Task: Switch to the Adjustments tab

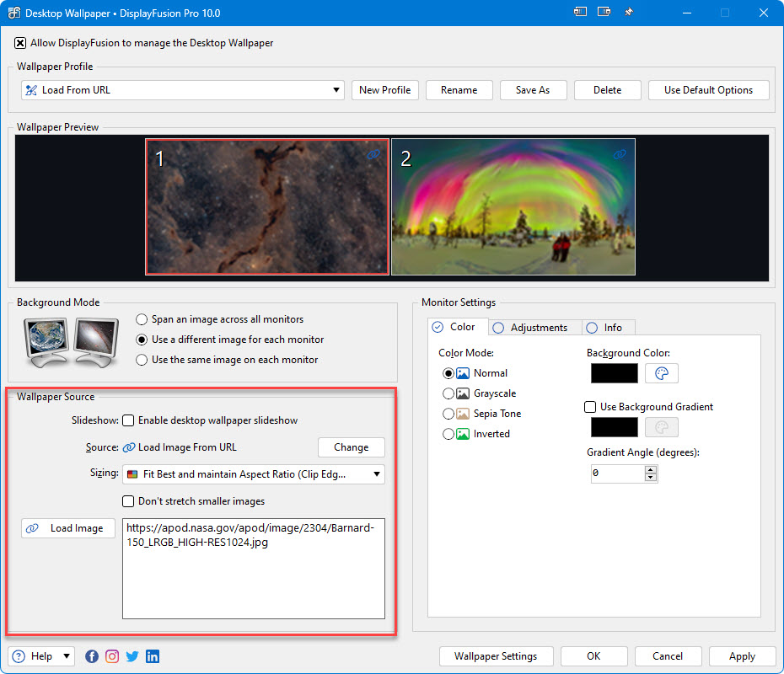Action: click(x=532, y=328)
